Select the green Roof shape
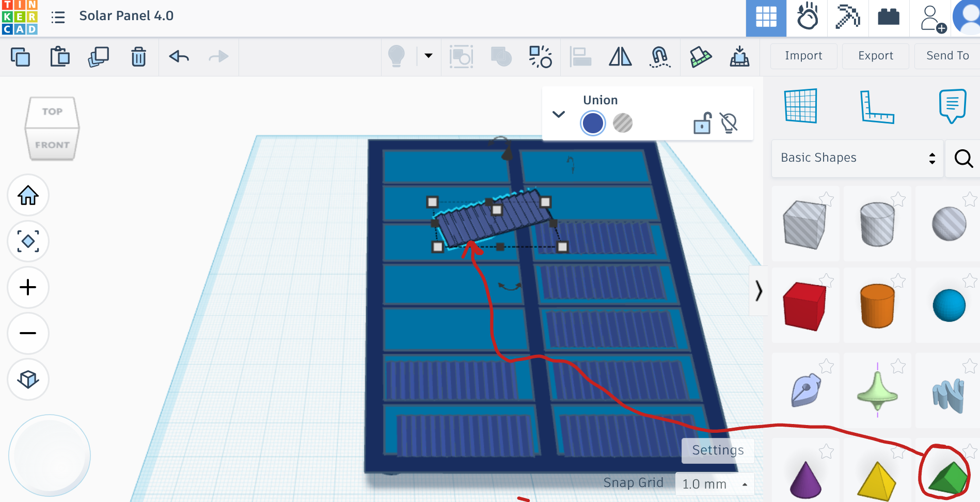 pyautogui.click(x=948, y=478)
